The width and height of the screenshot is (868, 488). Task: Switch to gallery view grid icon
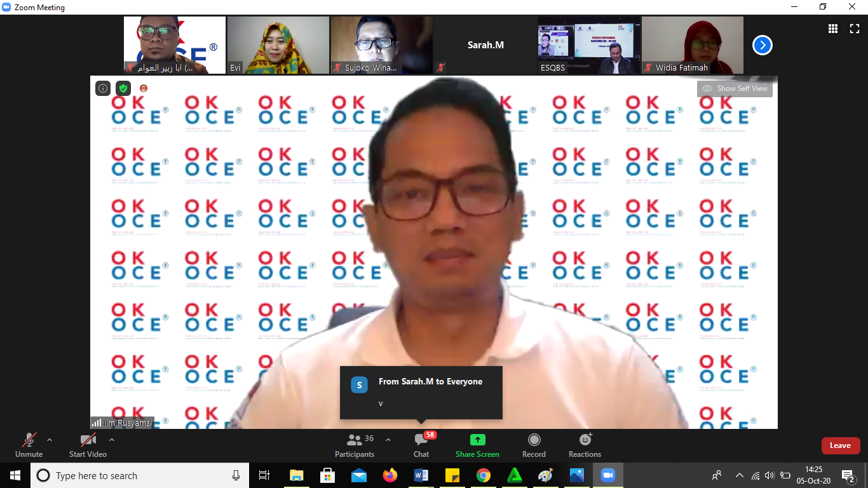point(833,29)
